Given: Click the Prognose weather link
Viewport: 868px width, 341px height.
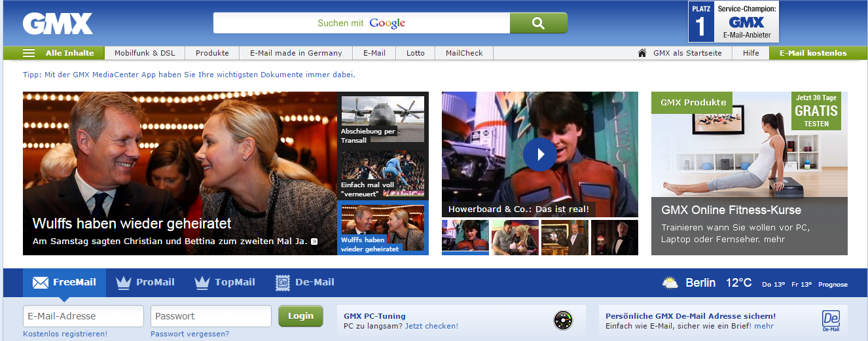Looking at the screenshot, I should (x=833, y=284).
